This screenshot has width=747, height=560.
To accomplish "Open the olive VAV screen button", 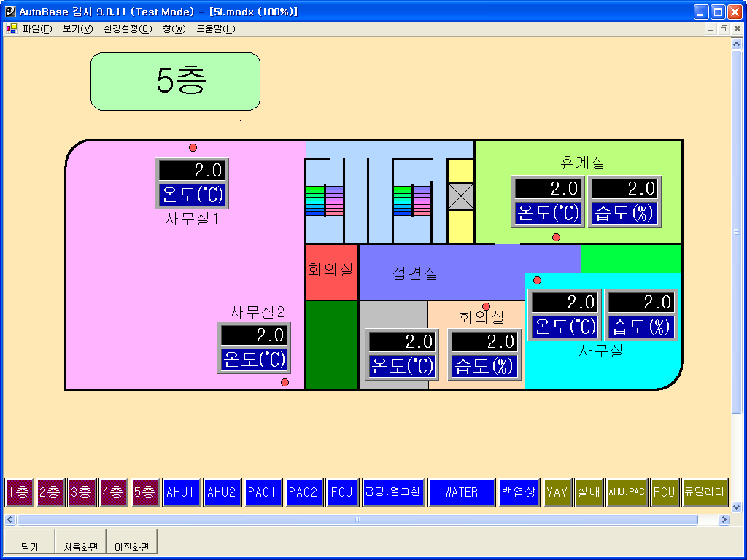I will click(557, 492).
